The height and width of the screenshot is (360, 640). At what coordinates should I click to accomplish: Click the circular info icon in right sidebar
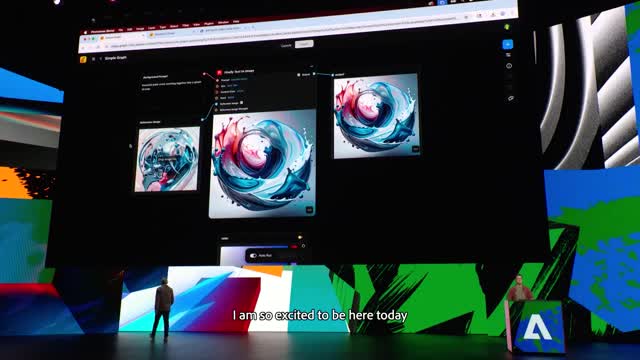[x=509, y=66]
